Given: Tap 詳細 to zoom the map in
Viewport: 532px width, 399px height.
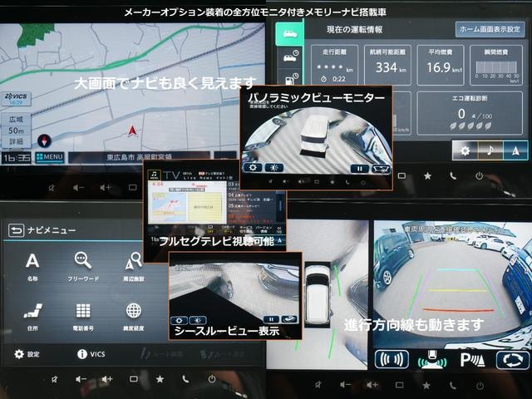Looking at the screenshot, I should click(16, 141).
